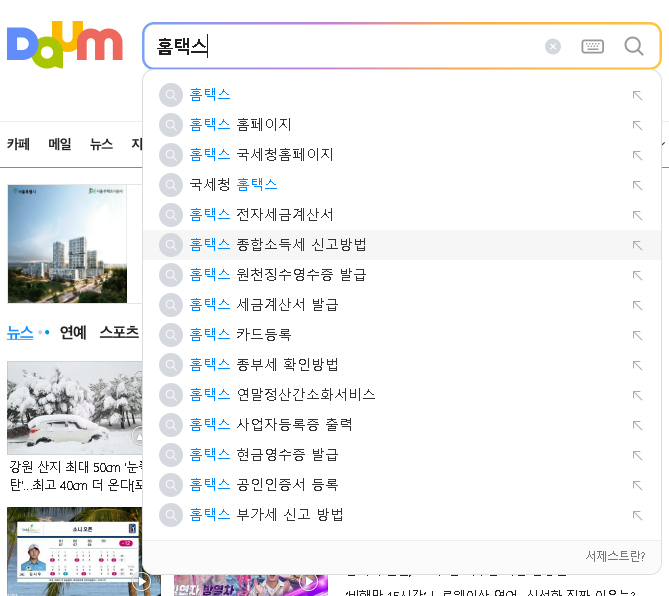
Task: Open the snowy car news thumbnail
Action: pos(75,407)
